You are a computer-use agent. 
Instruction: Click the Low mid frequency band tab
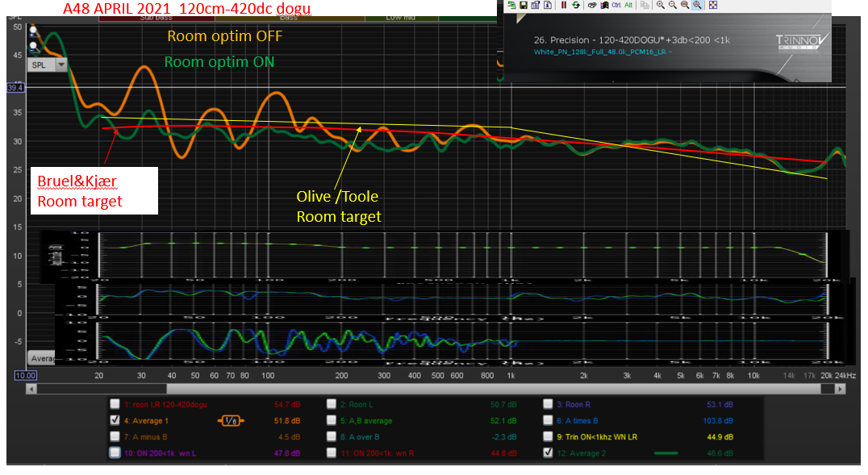[x=402, y=19]
